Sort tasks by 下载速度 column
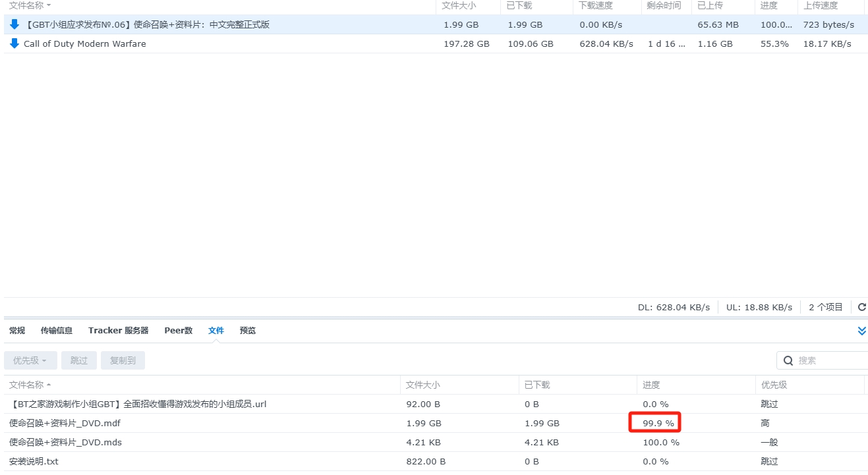868x475 pixels. tap(607, 5)
